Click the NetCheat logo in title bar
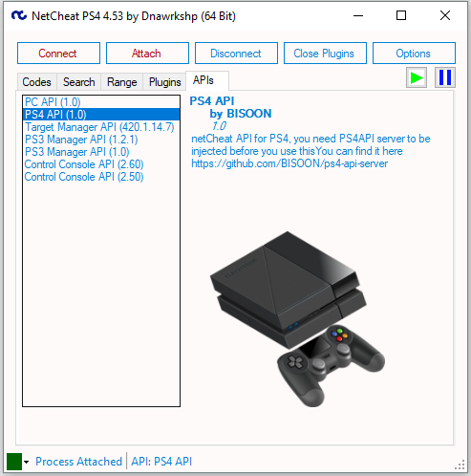This screenshot has height=476, width=471. (19, 15)
